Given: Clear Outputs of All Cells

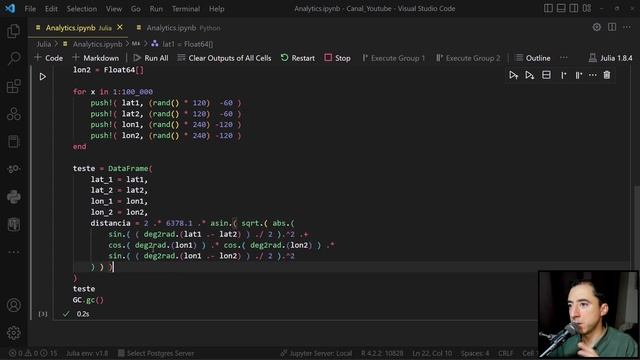Looking at the screenshot, I should [x=224, y=58].
